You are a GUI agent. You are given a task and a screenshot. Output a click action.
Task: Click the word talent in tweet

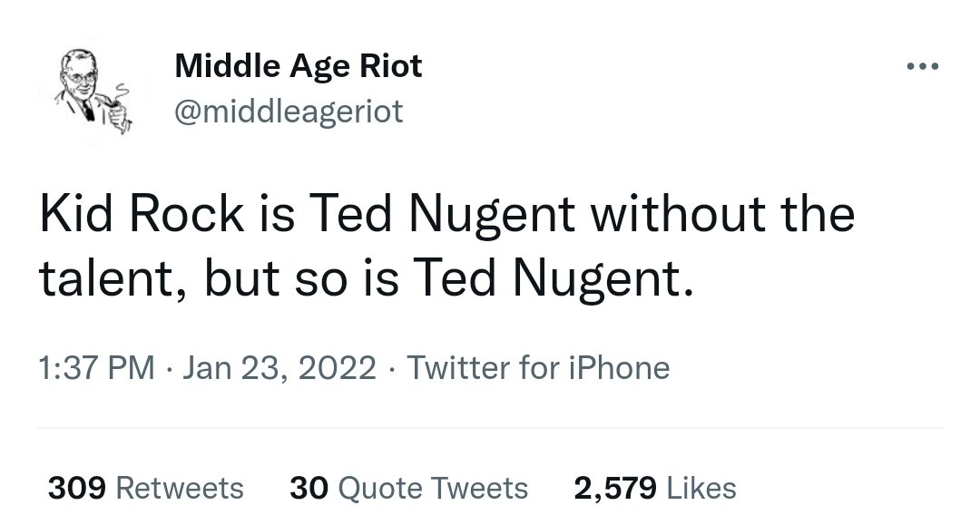(x=105, y=279)
